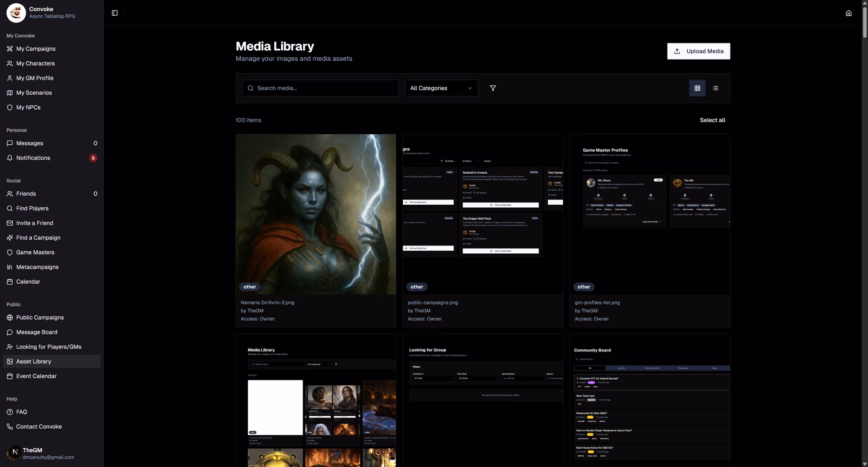This screenshot has width=868, height=467.
Task: Click the Messages chat icon
Action: (x=10, y=143)
